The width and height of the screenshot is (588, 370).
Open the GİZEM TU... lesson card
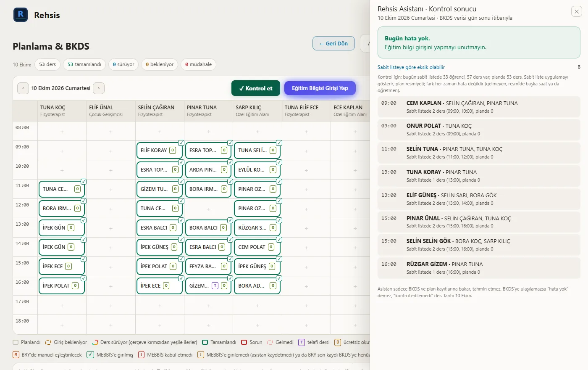[160, 189]
